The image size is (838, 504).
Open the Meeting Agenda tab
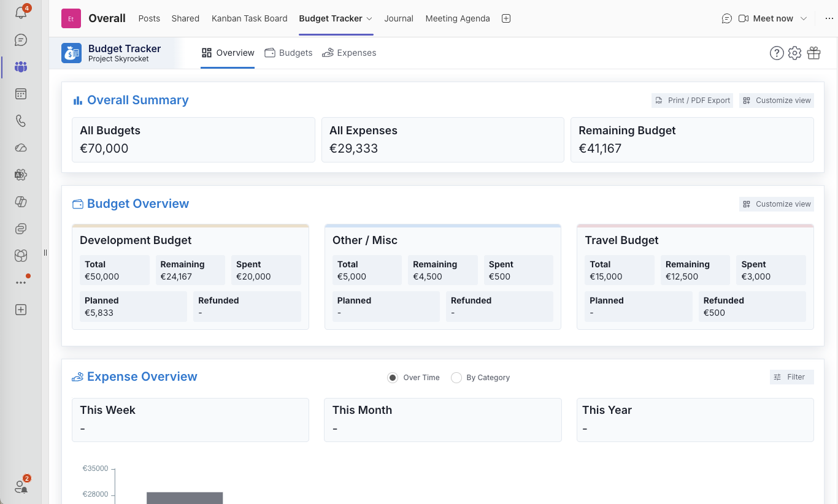[458, 18]
